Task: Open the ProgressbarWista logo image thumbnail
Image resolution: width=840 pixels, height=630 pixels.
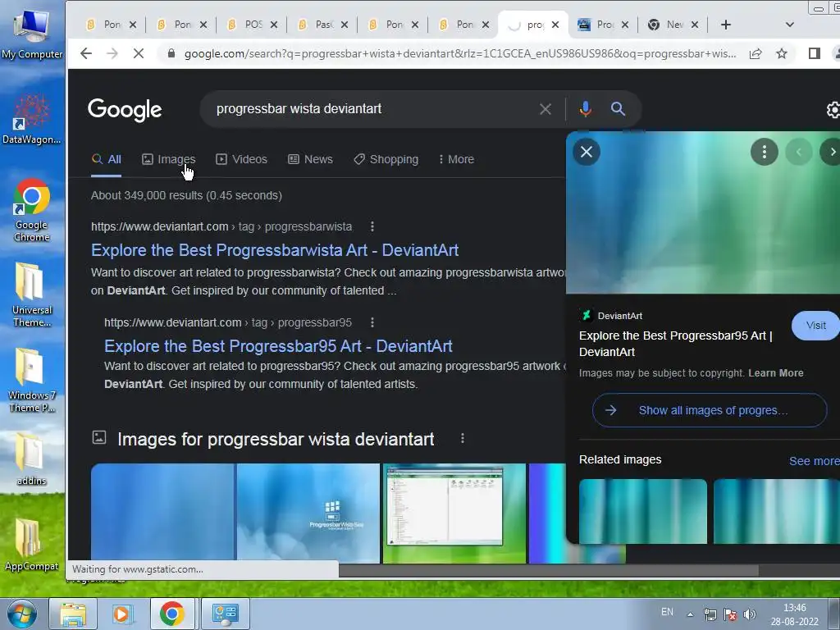Action: click(x=308, y=514)
